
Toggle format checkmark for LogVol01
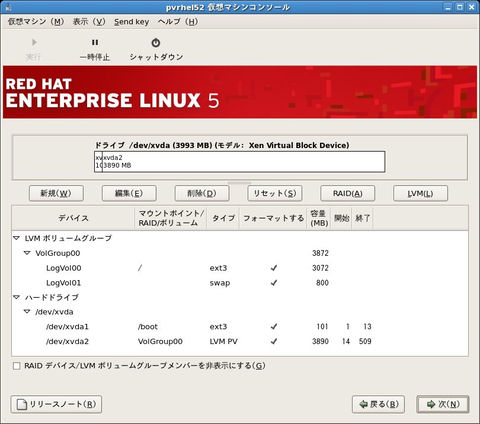point(274,283)
